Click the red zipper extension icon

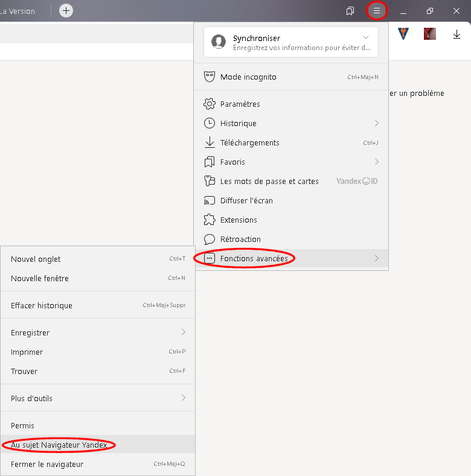(x=430, y=33)
